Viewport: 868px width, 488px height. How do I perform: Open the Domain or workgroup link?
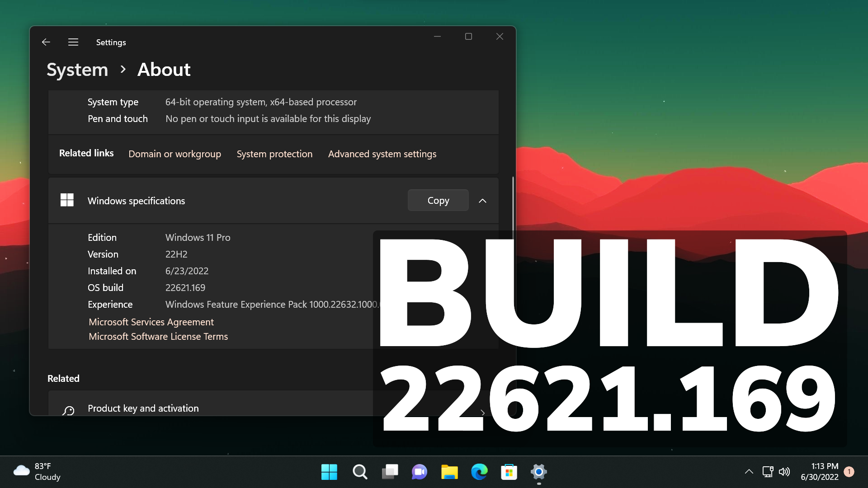[x=175, y=154]
